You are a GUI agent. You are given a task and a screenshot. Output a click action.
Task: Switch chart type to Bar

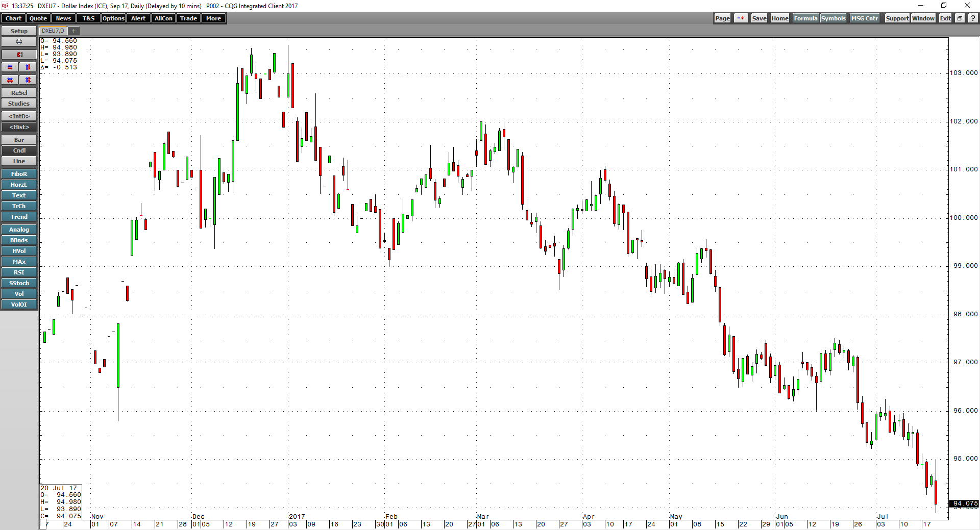(19, 140)
